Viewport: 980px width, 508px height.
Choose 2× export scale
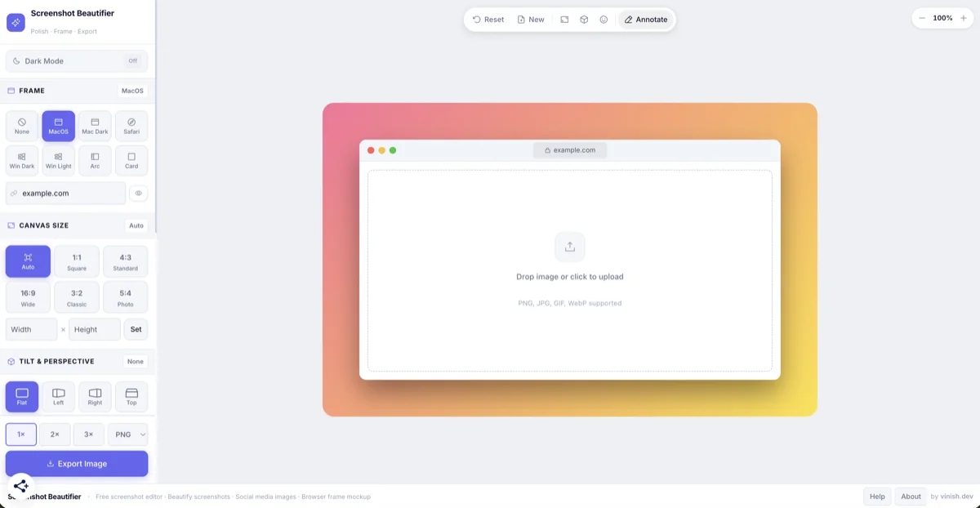point(55,434)
